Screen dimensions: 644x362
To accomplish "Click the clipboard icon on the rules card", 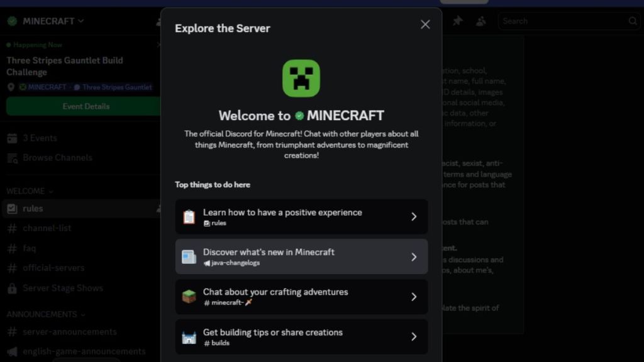I will pyautogui.click(x=188, y=216).
